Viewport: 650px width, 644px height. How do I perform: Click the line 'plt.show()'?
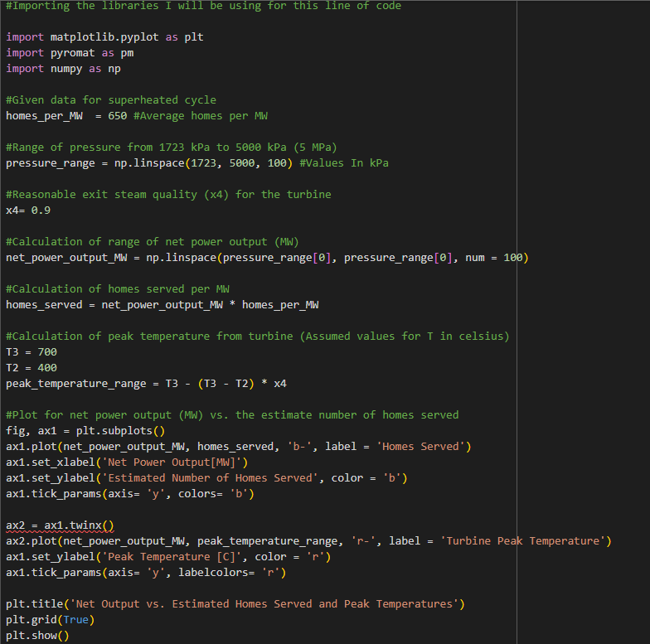click(x=37, y=636)
